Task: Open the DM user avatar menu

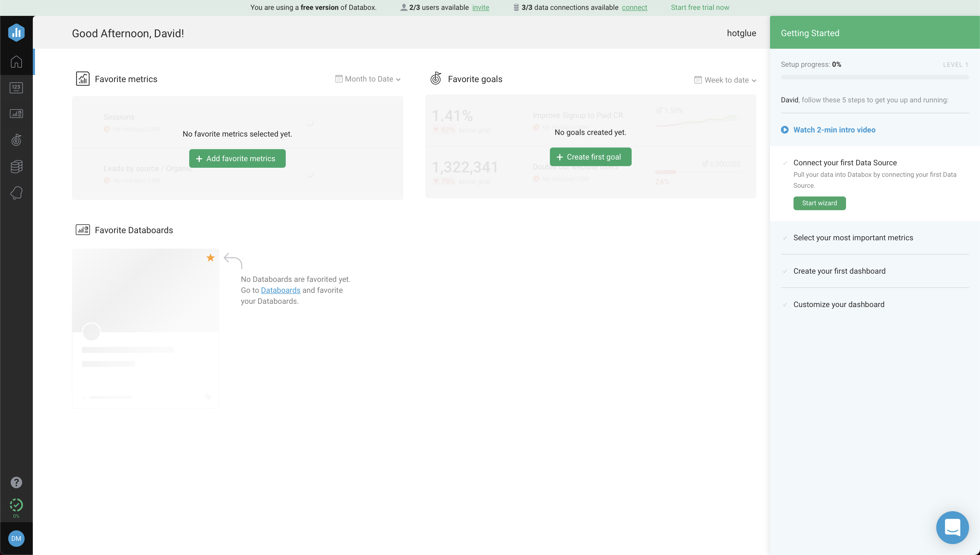Action: (x=16, y=538)
